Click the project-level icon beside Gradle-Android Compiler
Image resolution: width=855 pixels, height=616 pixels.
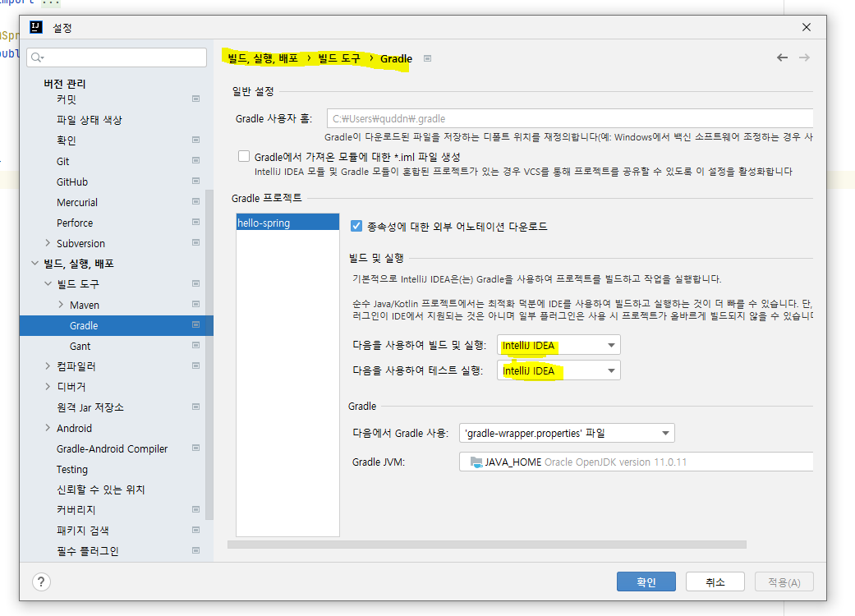coord(195,448)
